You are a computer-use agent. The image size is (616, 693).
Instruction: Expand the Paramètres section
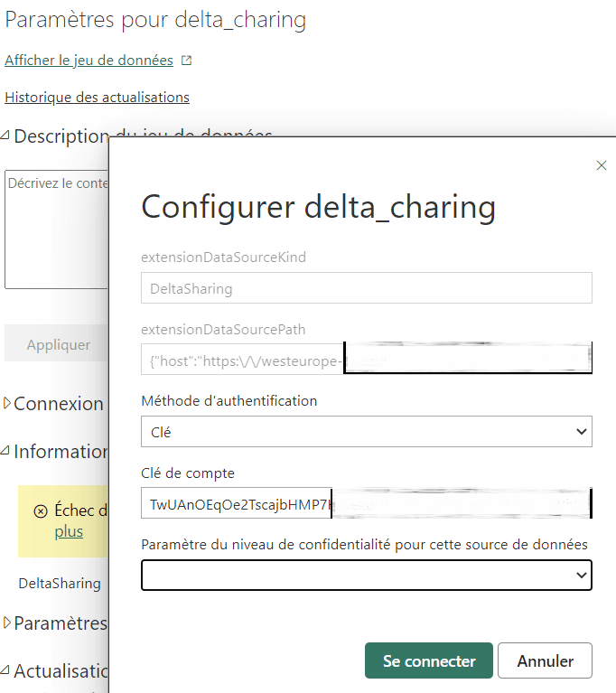pyautogui.click(x=6, y=623)
